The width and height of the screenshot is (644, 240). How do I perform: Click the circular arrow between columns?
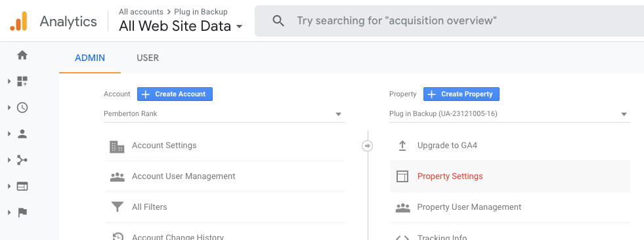click(367, 146)
